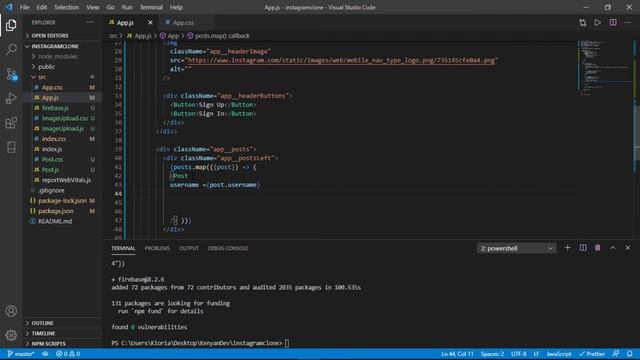Close the terminal panel
This screenshot has width=640, height=360.
click(x=628, y=248)
